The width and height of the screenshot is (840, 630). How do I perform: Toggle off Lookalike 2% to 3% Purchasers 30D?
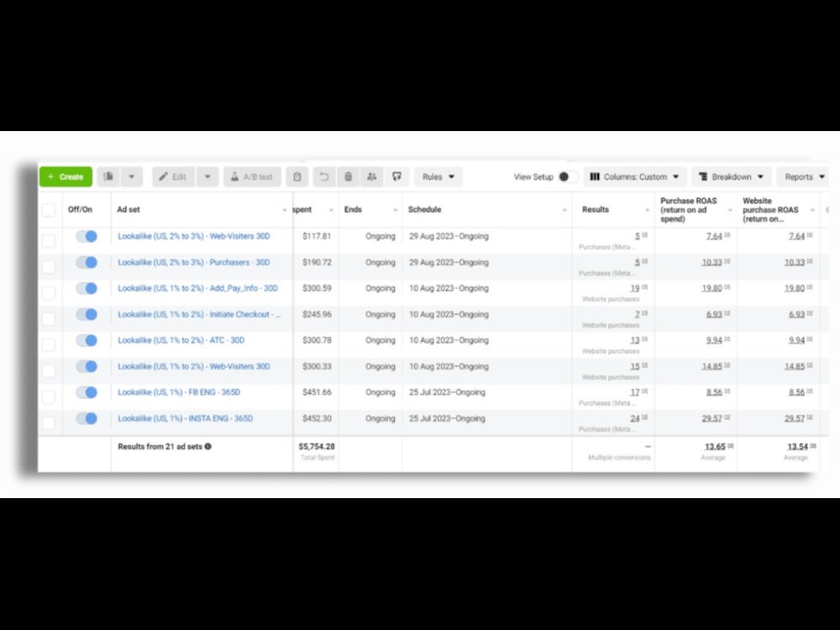pyautogui.click(x=87, y=262)
